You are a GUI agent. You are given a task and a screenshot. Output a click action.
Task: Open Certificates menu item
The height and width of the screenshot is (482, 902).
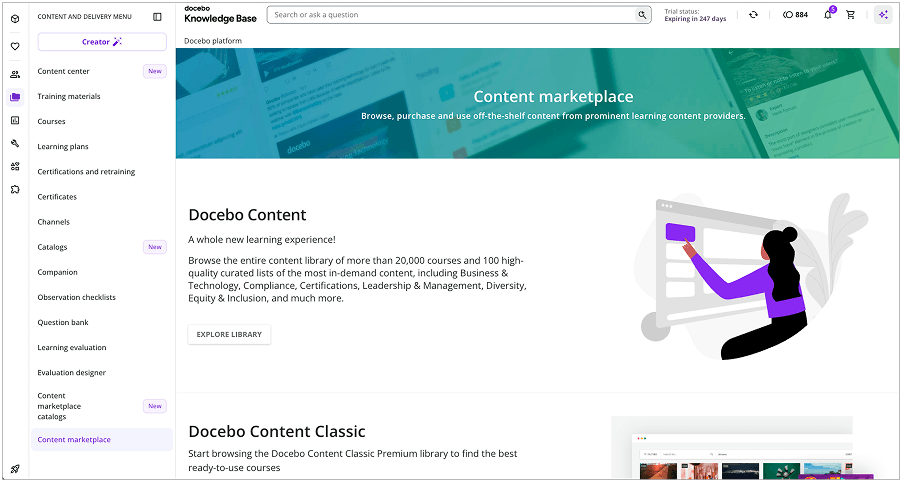point(102,197)
